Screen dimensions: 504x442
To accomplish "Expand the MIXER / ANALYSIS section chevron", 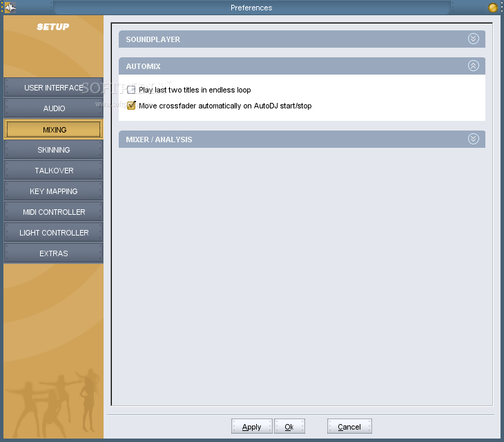I will (x=473, y=139).
